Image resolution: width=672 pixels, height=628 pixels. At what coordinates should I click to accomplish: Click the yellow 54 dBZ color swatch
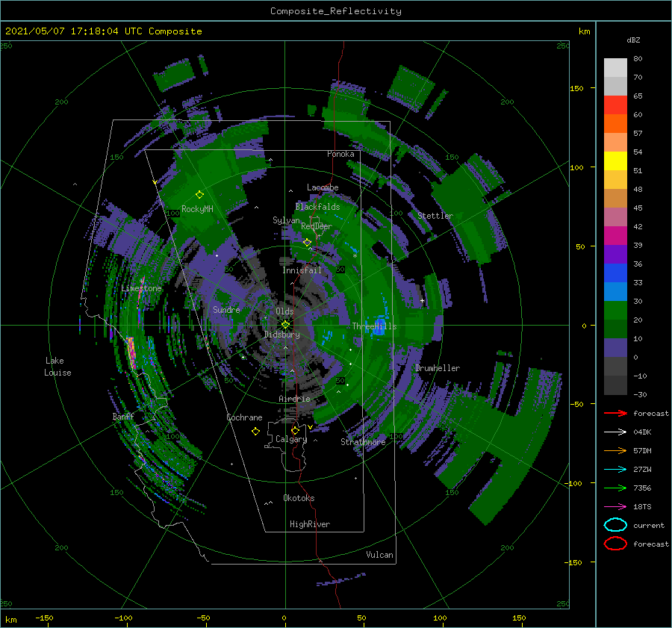(615, 161)
